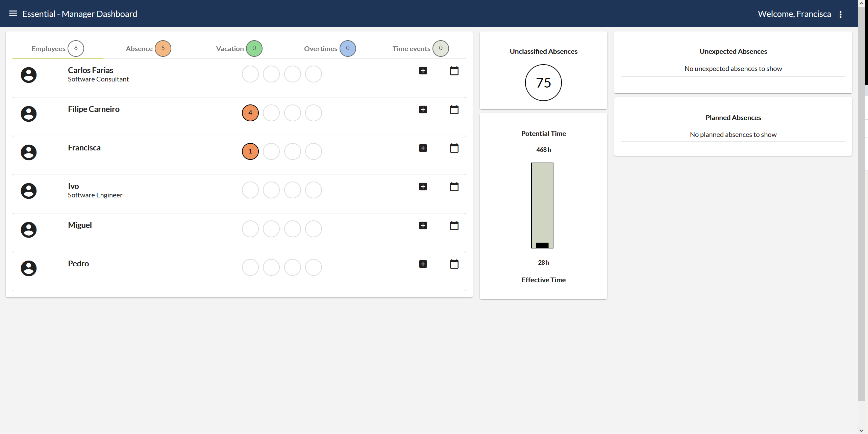The width and height of the screenshot is (868, 434).
Task: Click the Ivo employee name
Action: (x=73, y=186)
